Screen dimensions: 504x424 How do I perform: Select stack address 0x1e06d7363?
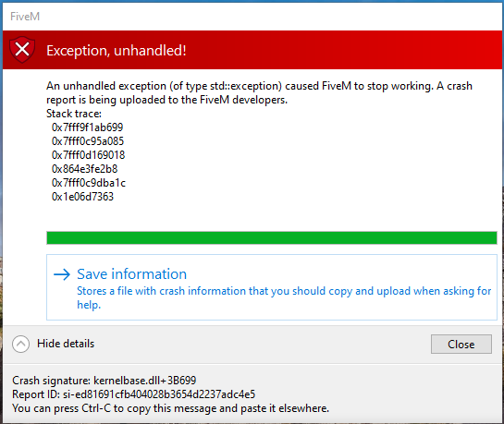click(x=82, y=197)
